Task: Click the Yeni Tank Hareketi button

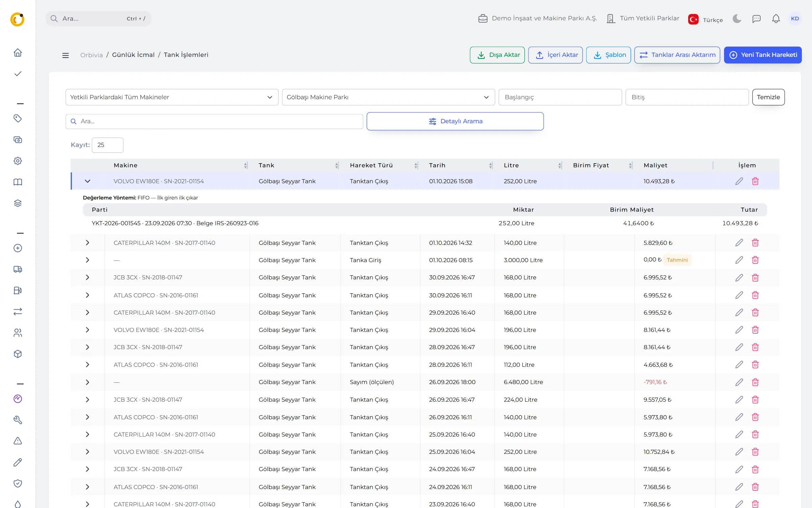Action: point(763,55)
